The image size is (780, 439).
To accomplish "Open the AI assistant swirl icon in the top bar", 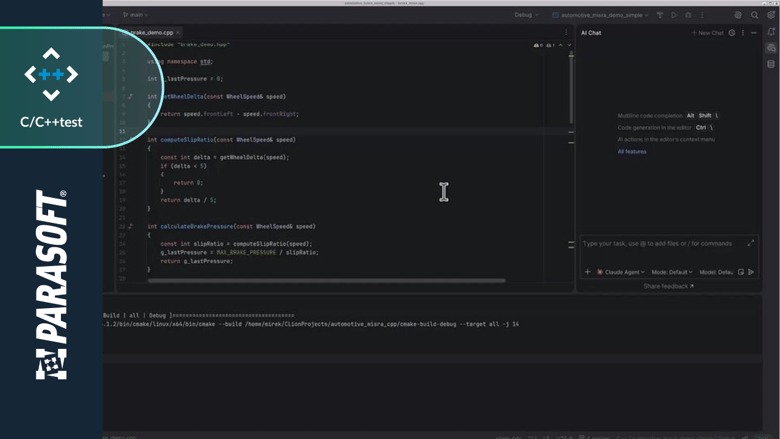I will click(738, 15).
